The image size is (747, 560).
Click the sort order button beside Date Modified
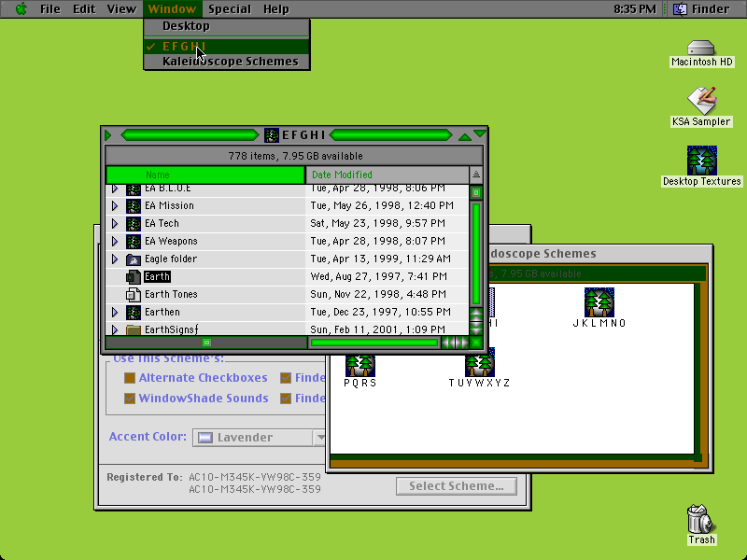pyautogui.click(x=476, y=175)
